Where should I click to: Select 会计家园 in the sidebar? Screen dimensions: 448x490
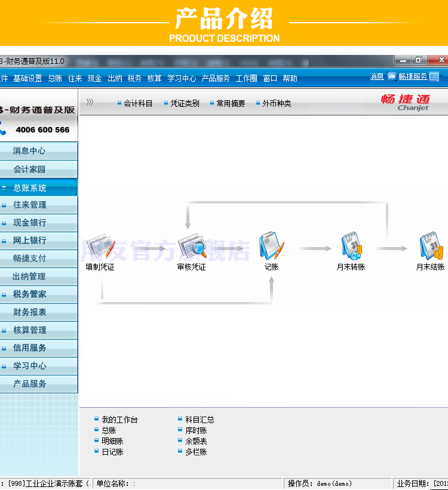coord(38,169)
